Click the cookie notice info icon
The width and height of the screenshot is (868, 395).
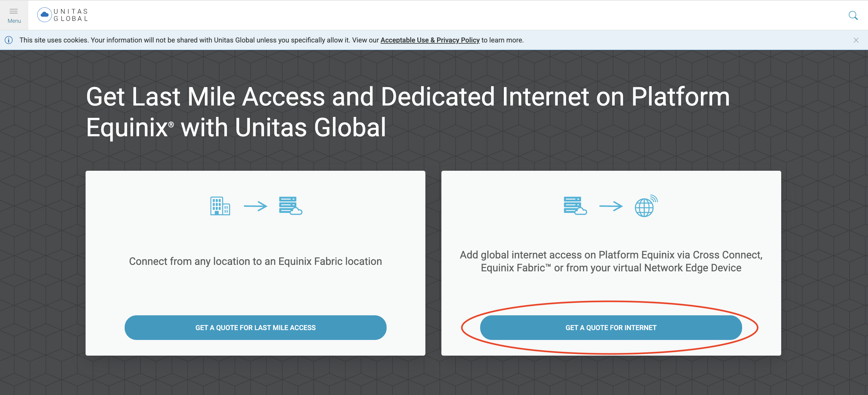(x=9, y=40)
